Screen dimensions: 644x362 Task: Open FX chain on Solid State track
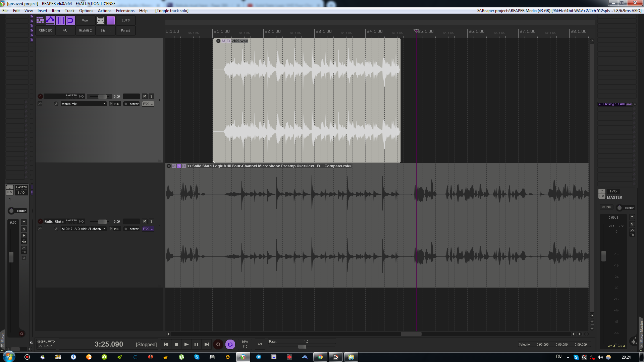click(146, 229)
